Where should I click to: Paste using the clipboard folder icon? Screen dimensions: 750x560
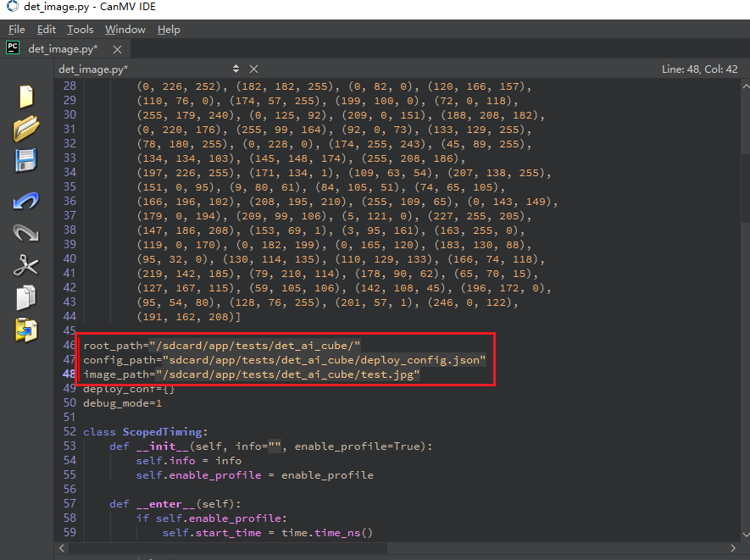click(25, 330)
